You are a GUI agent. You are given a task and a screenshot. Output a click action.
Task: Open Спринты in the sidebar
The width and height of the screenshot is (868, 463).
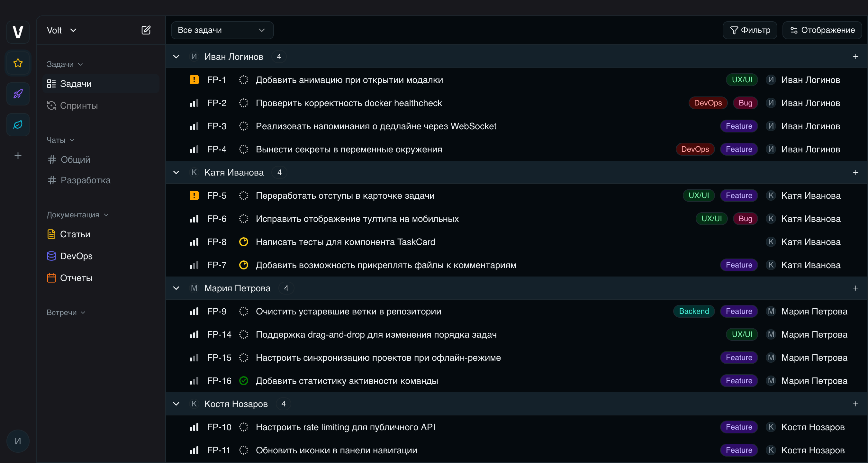tap(79, 105)
